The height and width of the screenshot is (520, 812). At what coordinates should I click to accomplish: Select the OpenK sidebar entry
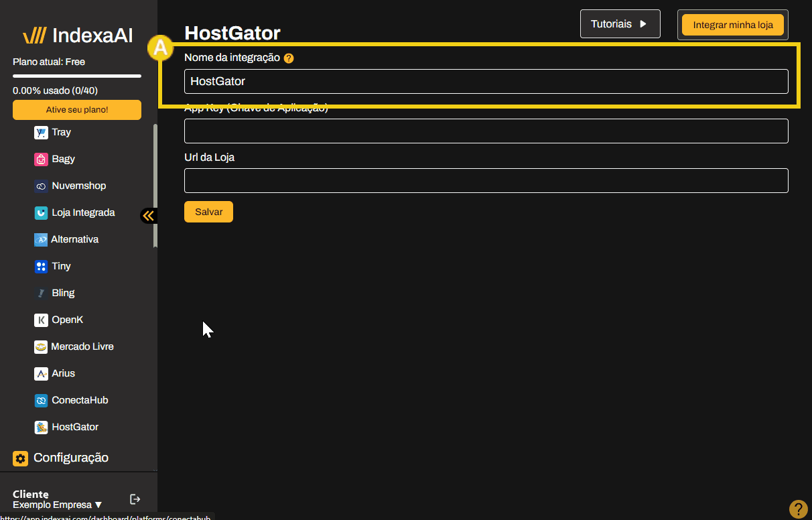tap(67, 320)
